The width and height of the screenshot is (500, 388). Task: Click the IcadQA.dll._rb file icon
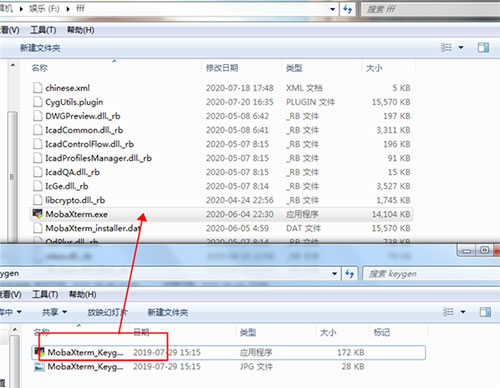[x=38, y=172]
